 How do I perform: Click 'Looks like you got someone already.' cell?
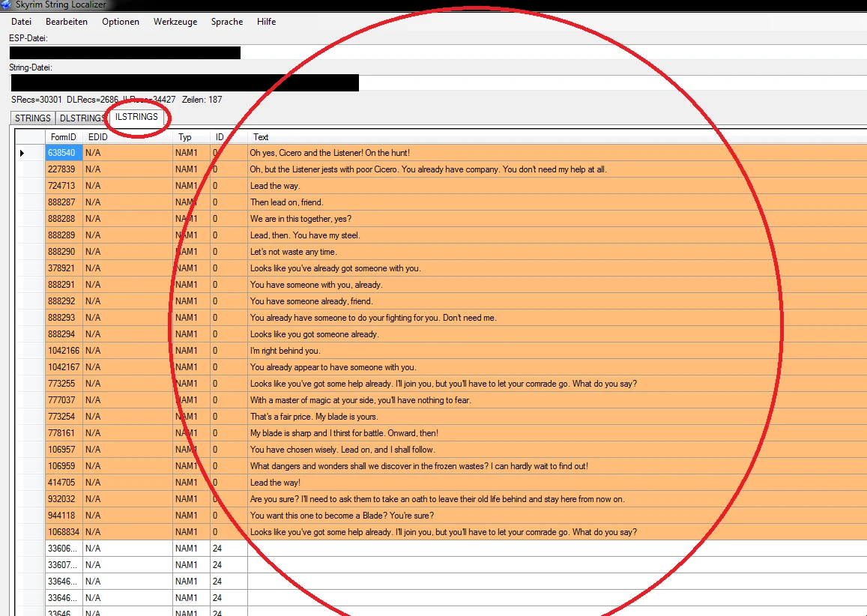pos(558,334)
